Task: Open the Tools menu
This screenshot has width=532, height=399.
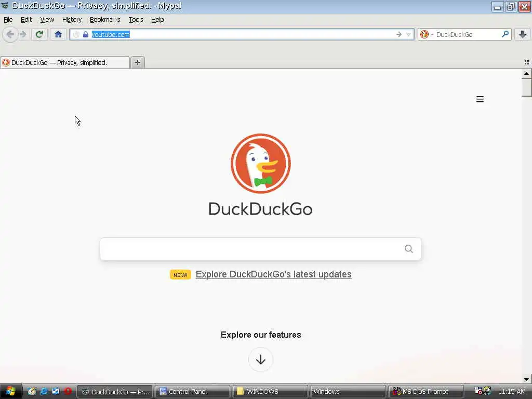Action: point(136,20)
